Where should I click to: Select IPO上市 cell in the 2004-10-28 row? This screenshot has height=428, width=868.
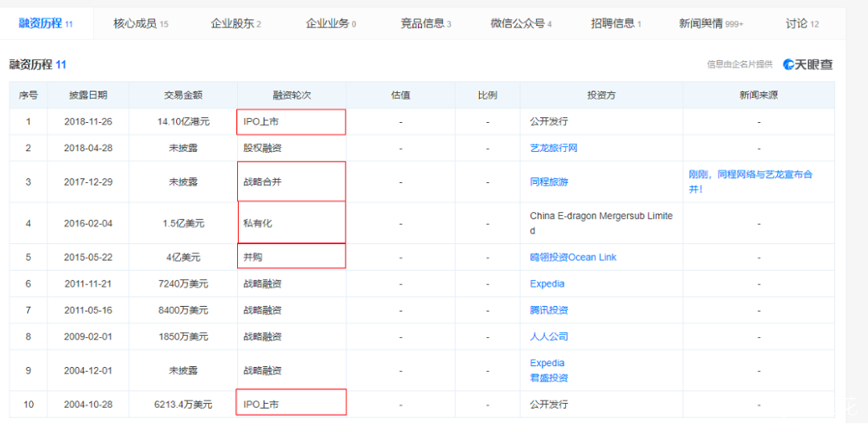(x=291, y=402)
